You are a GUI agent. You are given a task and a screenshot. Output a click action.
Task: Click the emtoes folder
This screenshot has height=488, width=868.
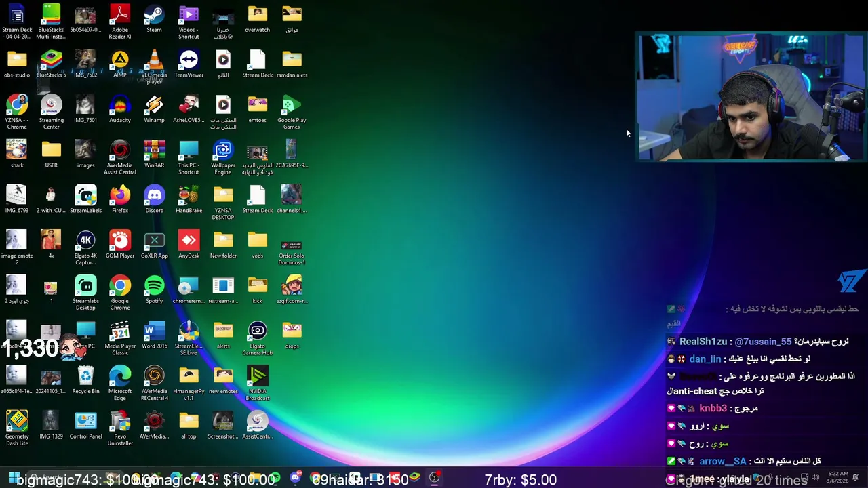pos(257,109)
